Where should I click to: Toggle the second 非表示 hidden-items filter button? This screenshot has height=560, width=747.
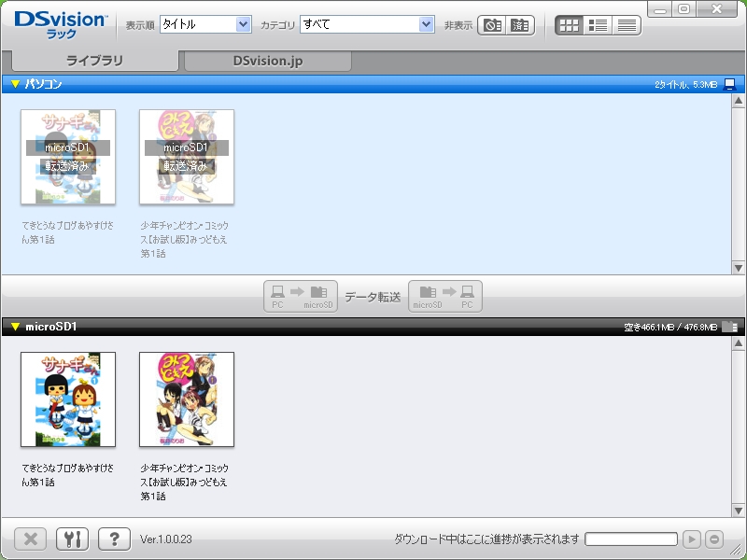click(x=520, y=25)
